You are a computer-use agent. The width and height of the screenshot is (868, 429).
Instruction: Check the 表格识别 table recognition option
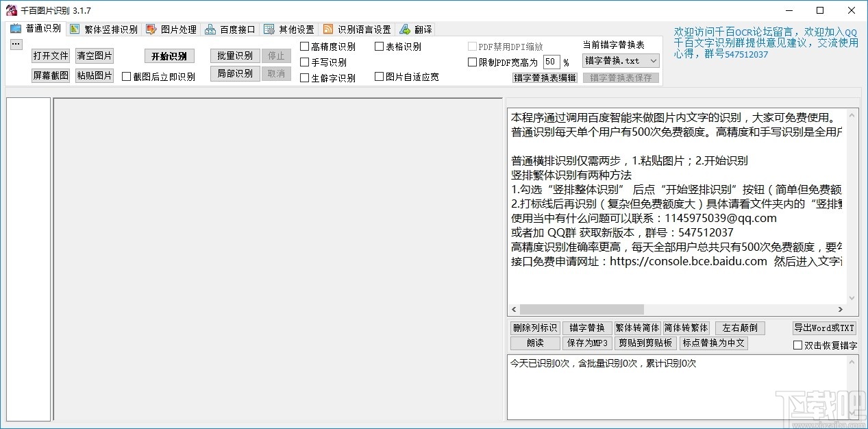click(x=378, y=46)
